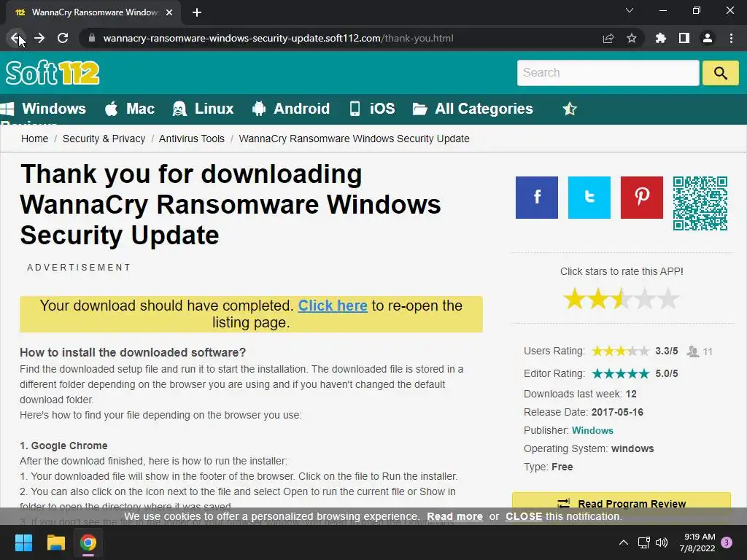Open the network tray icon
Image resolution: width=747 pixels, height=560 pixels.
click(643, 542)
